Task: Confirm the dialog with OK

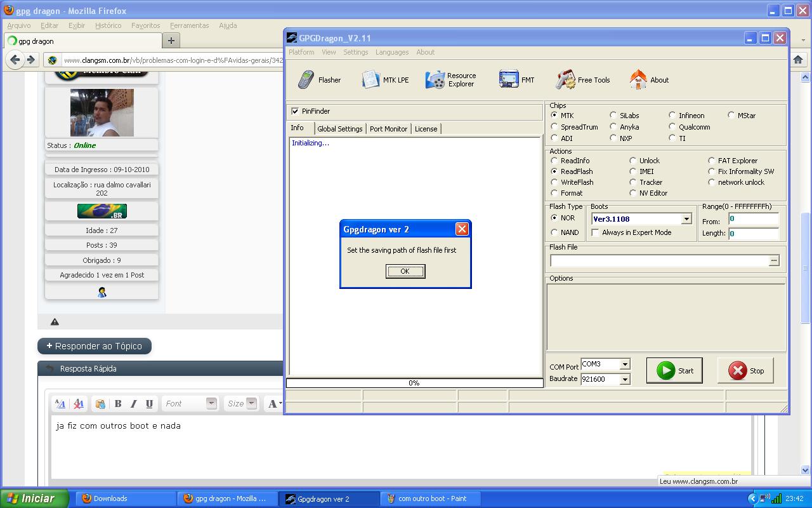Action: tap(405, 271)
